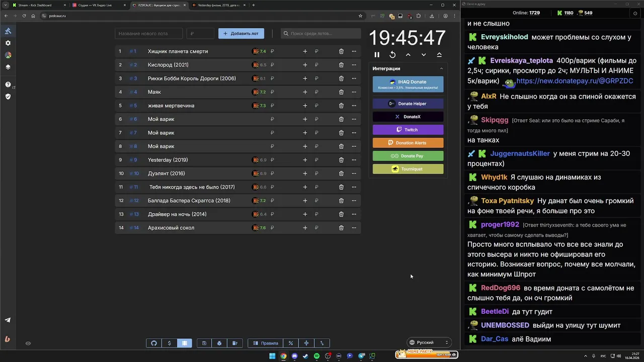This screenshot has height=362, width=644.
Task: Click Добавить лот button
Action: pyautogui.click(x=241, y=34)
